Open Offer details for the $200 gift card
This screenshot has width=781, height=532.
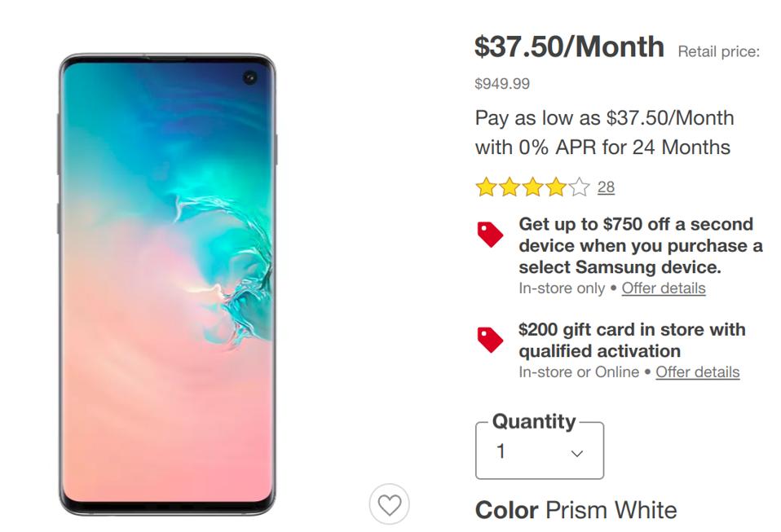tap(698, 372)
